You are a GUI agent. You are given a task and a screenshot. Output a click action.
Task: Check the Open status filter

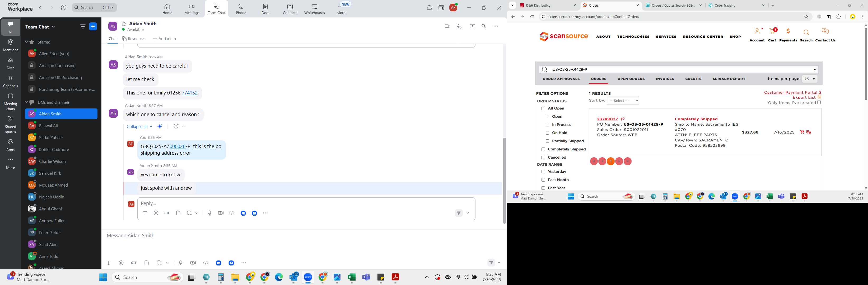click(x=547, y=116)
